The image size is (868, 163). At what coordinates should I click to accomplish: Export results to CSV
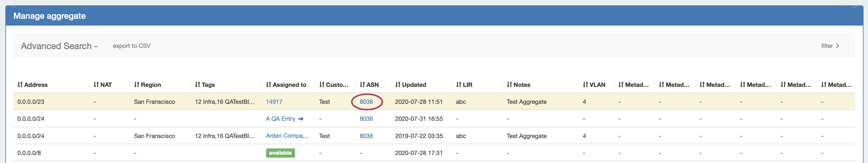[x=132, y=46]
